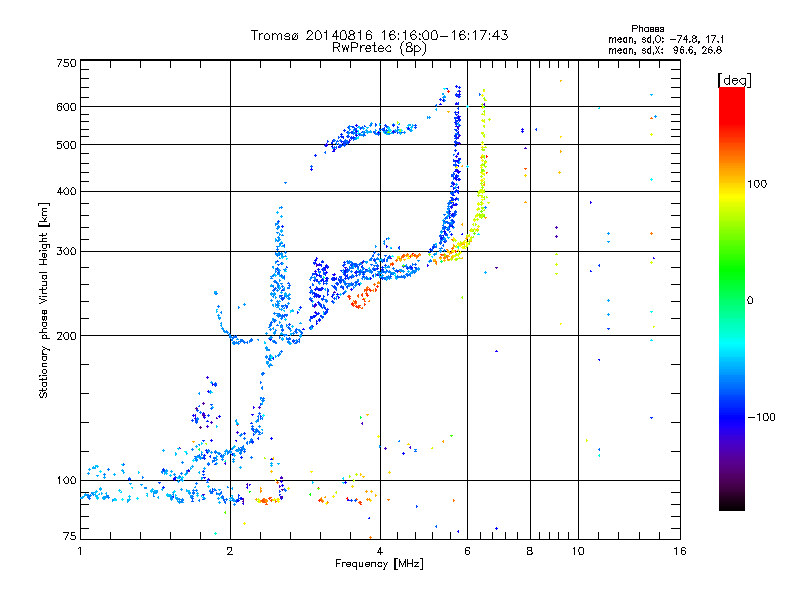
Task: Click the "RwPretec (8p)" subtitle
Action: 379,48
